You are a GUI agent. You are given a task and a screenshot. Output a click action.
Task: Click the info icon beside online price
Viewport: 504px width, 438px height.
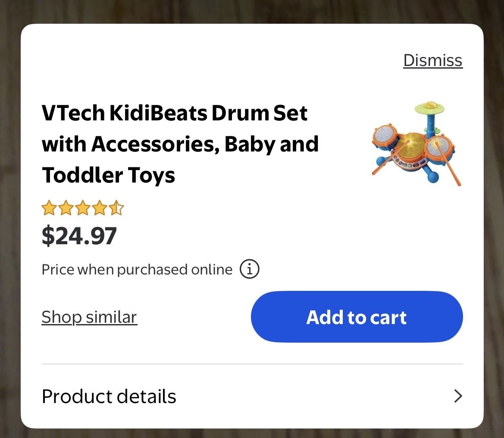250,270
